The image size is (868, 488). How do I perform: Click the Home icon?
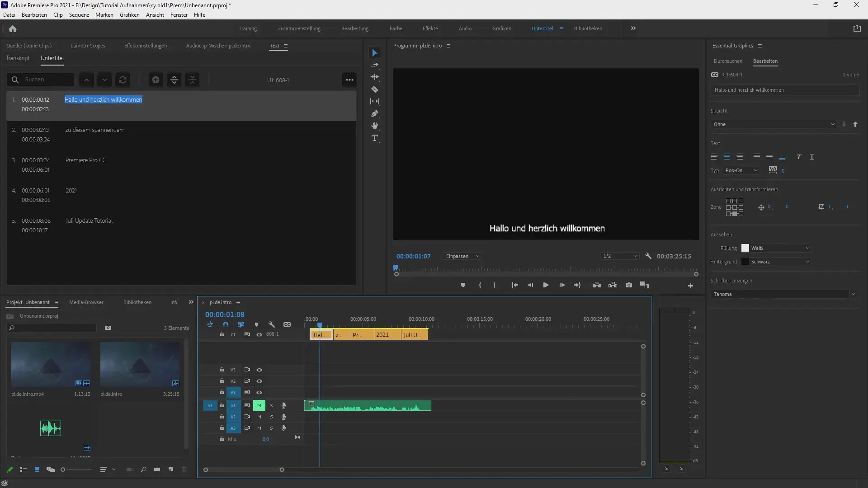coord(13,29)
